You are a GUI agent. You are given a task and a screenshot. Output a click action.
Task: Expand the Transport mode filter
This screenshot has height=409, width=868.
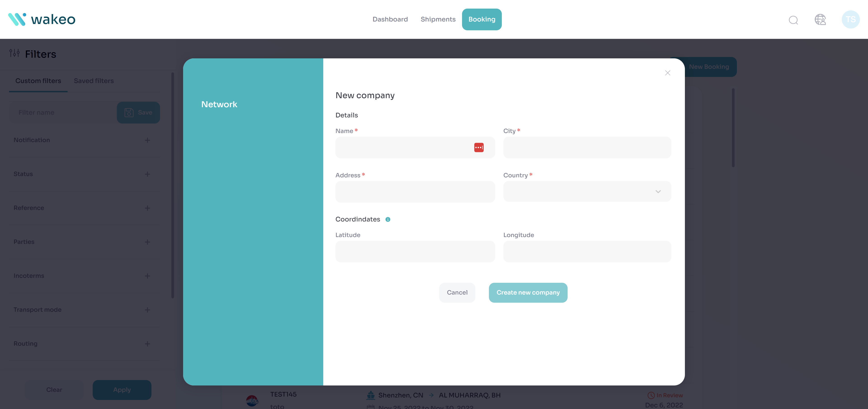click(147, 310)
